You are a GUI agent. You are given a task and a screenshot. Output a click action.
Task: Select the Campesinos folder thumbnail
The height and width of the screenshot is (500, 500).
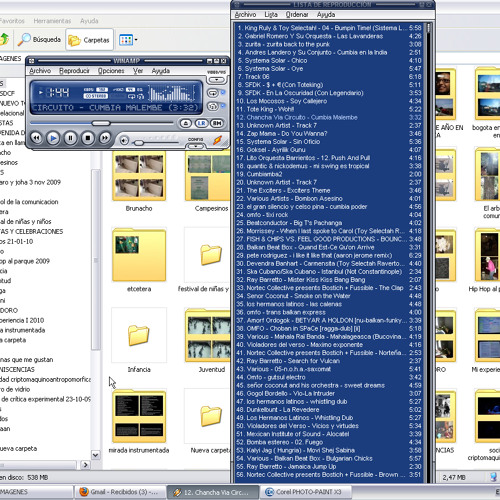pos(208,176)
